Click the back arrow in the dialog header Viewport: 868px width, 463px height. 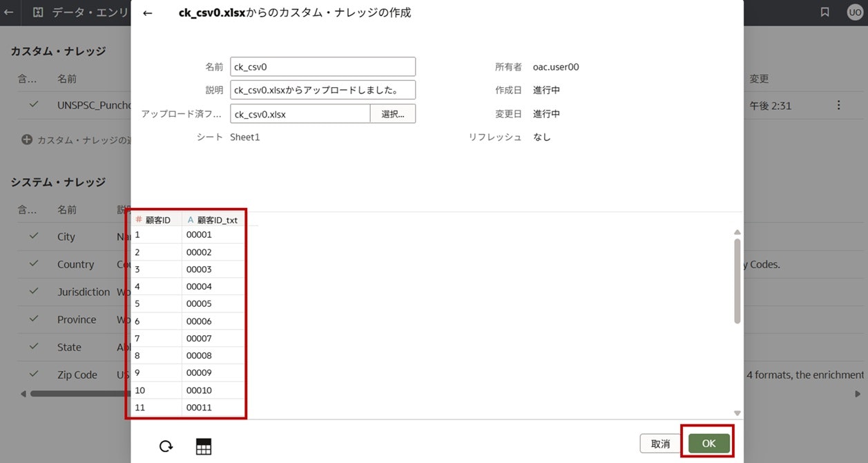[147, 13]
